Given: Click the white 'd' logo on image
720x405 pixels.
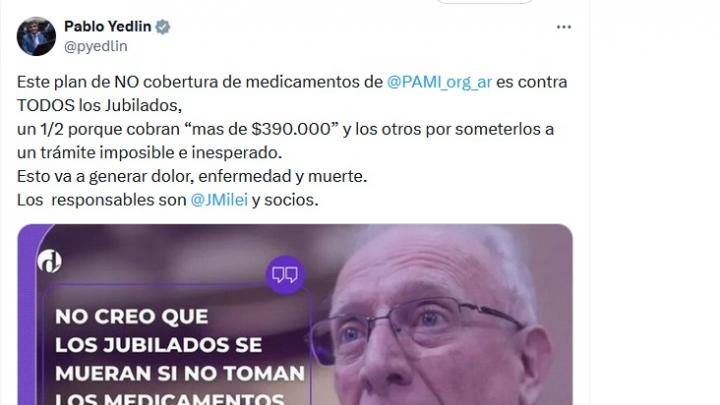Looking at the screenshot, I should 50,261.
